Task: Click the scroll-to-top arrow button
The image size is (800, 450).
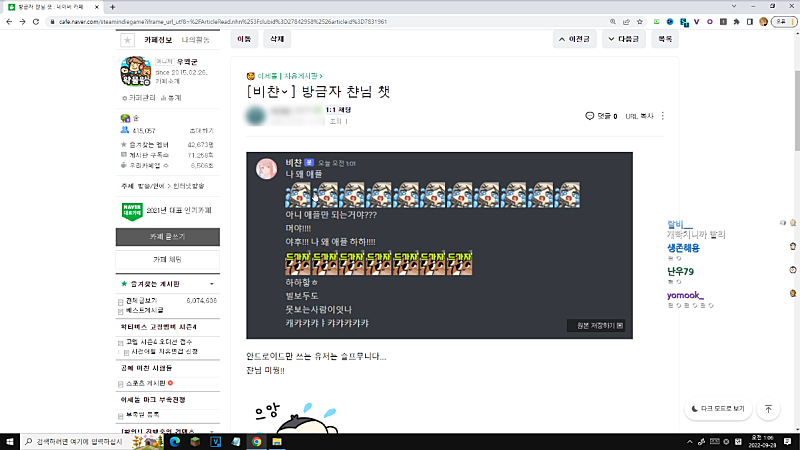Action: 768,409
